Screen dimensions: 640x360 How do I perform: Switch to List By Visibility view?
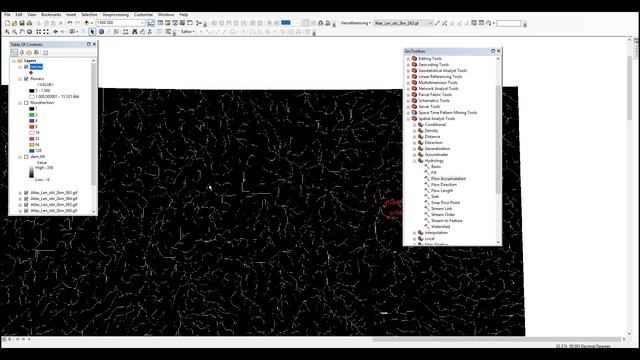29,53
